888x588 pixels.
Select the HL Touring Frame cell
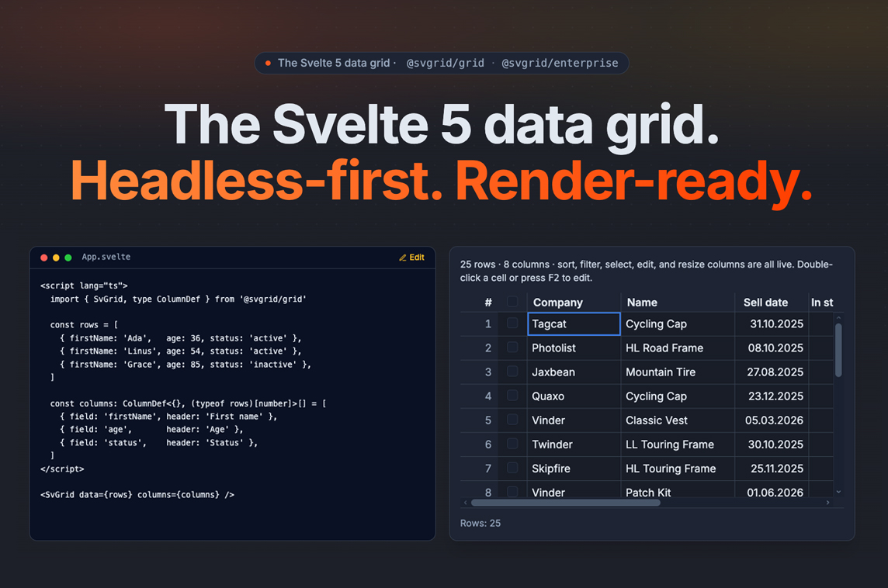[x=678, y=469]
